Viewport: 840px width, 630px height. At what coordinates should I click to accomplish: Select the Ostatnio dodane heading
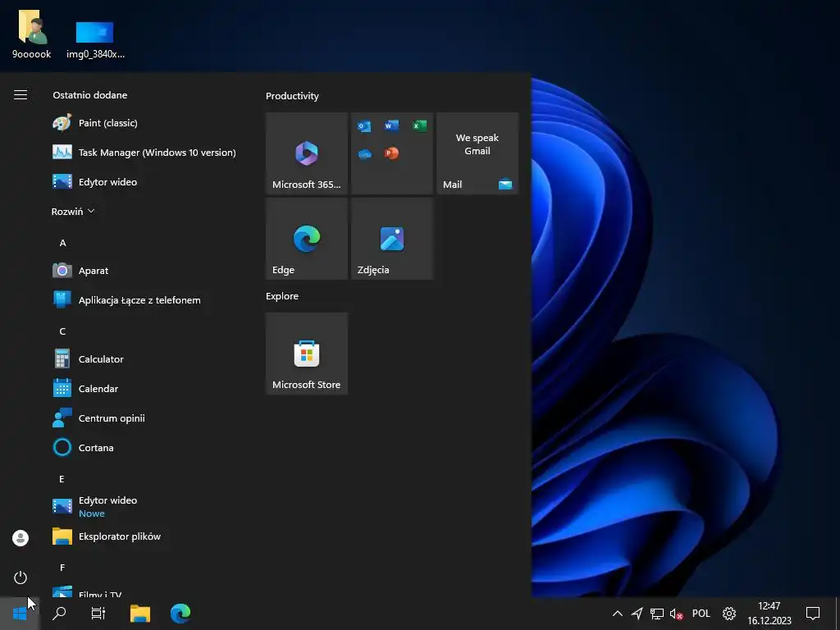pyautogui.click(x=90, y=95)
